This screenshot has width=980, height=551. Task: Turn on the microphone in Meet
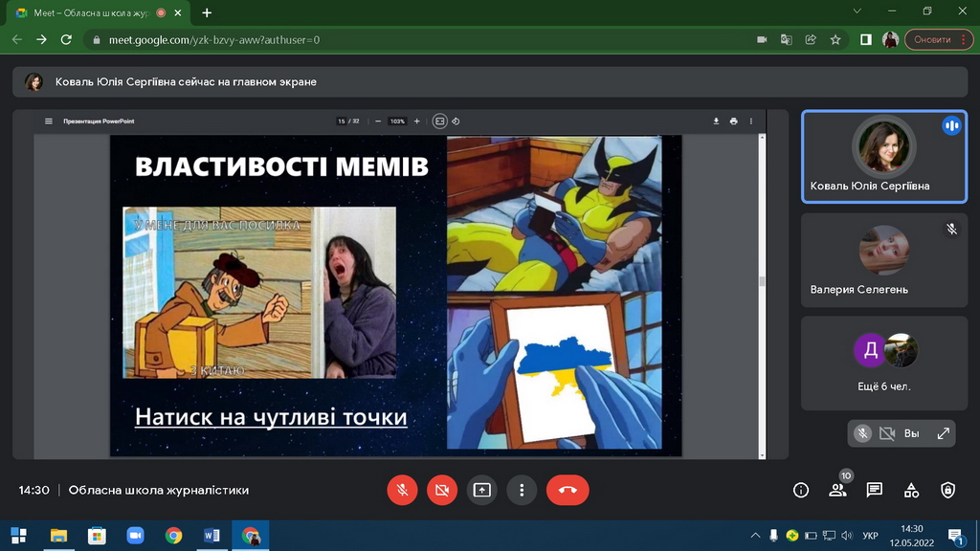(402, 491)
